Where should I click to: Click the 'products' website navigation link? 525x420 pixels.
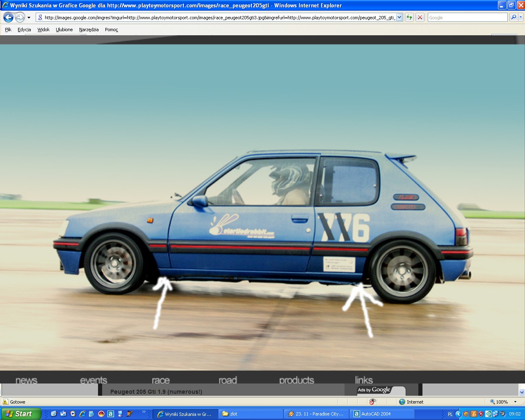point(297,380)
